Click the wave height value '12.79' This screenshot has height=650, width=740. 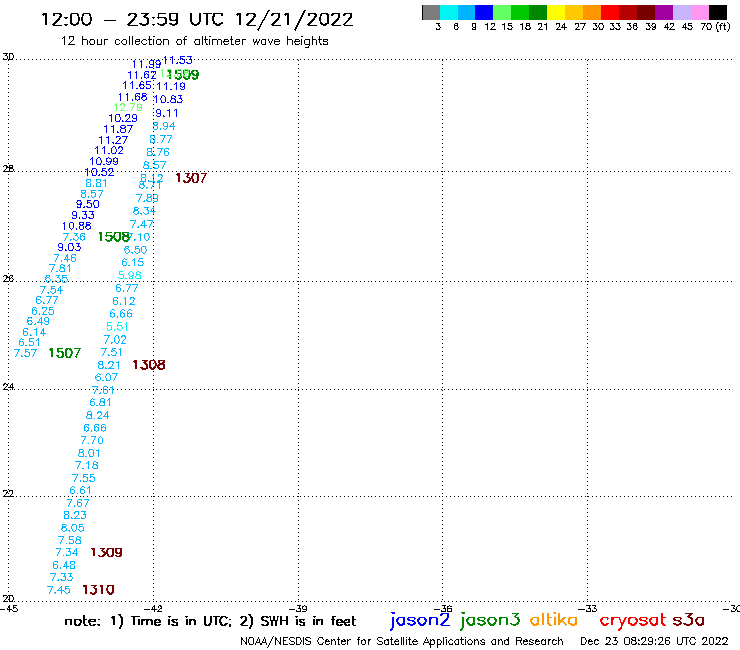[128, 108]
